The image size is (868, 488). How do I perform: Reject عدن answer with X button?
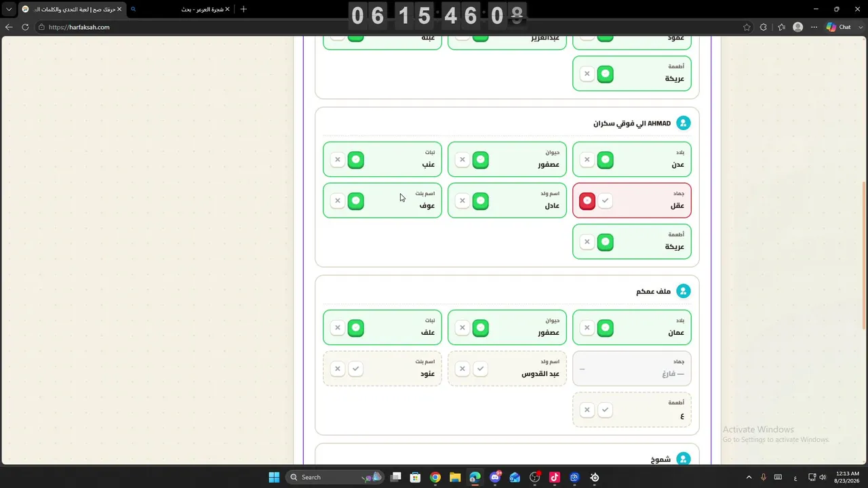[587, 160]
